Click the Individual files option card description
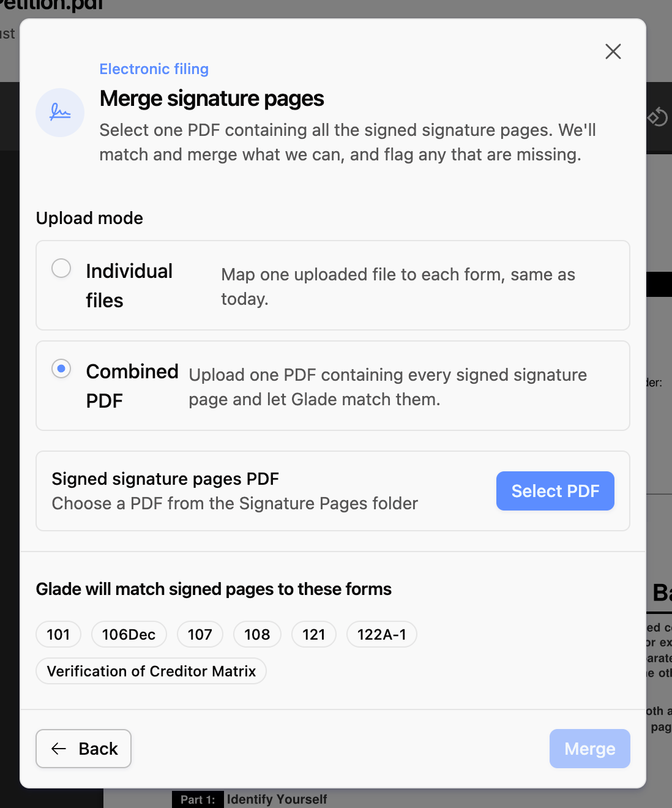 [398, 286]
